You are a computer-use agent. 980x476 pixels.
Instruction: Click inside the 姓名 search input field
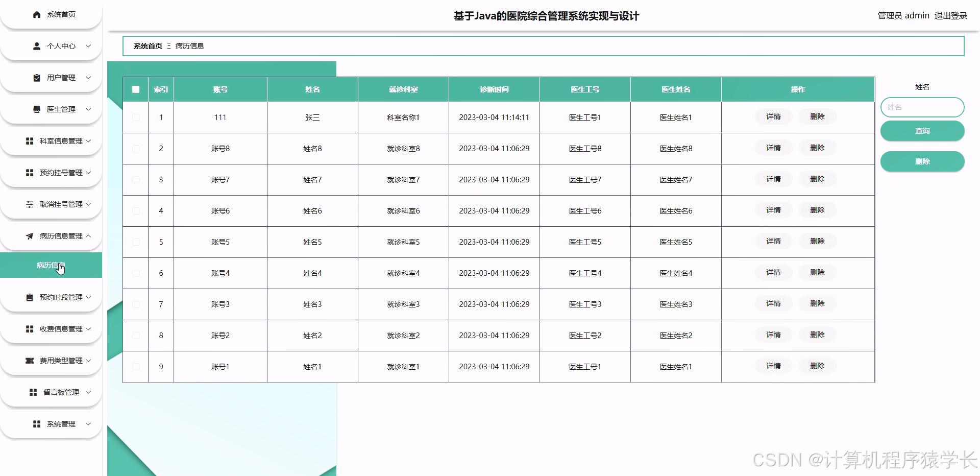pos(922,107)
